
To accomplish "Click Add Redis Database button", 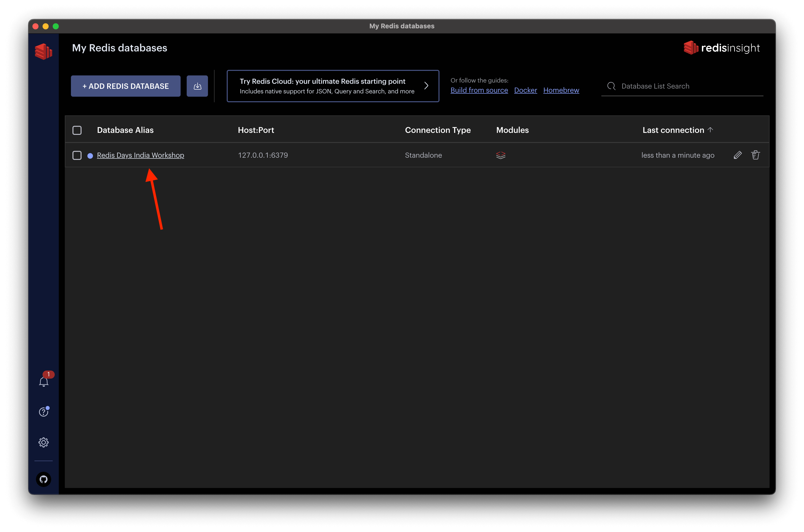I will click(126, 86).
